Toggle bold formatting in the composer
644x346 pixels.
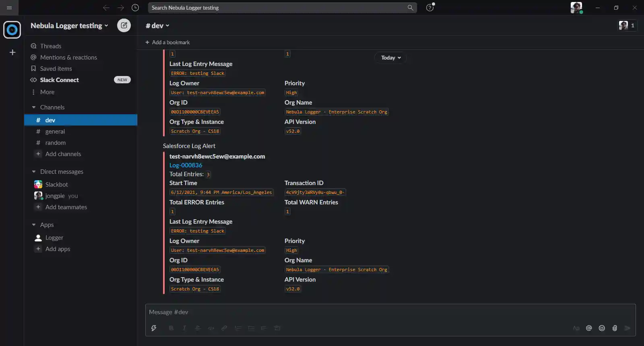click(x=171, y=328)
